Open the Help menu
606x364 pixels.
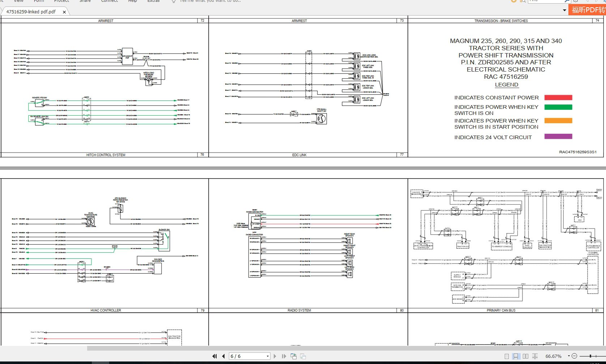pyautogui.click(x=133, y=1)
